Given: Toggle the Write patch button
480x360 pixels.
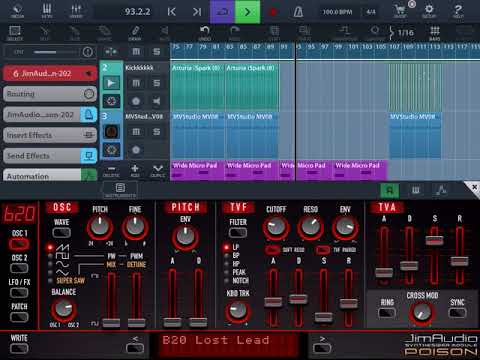Looking at the screenshot, I should (19, 349).
